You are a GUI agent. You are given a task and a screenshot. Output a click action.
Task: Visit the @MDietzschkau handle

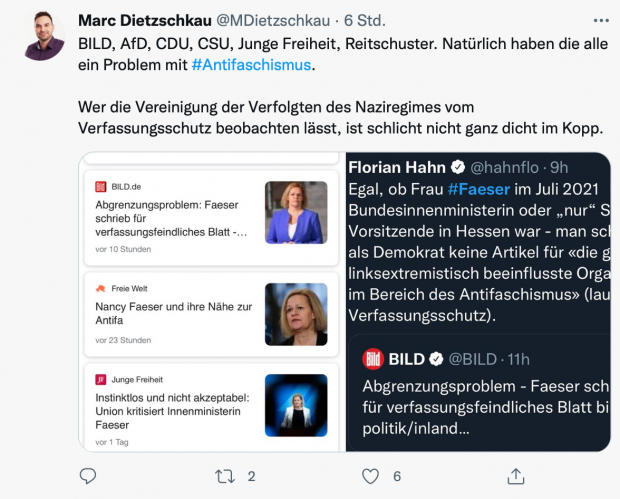[x=281, y=20]
